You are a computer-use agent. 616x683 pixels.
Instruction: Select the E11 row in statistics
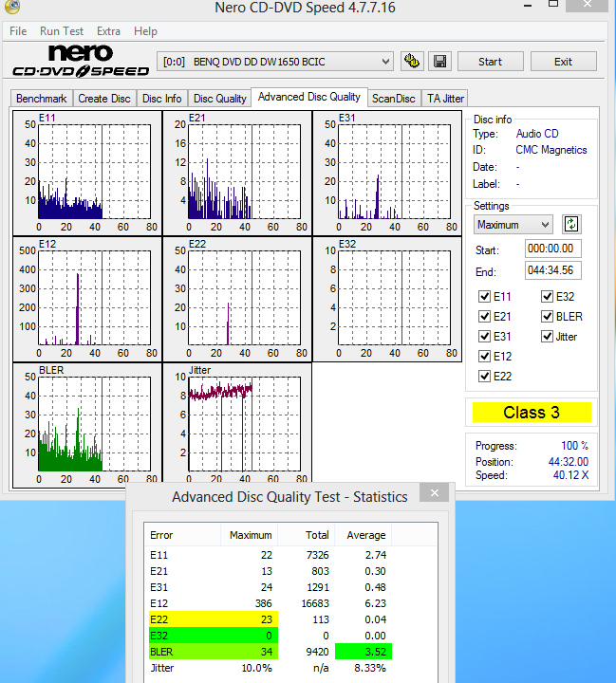pyautogui.click(x=290, y=555)
